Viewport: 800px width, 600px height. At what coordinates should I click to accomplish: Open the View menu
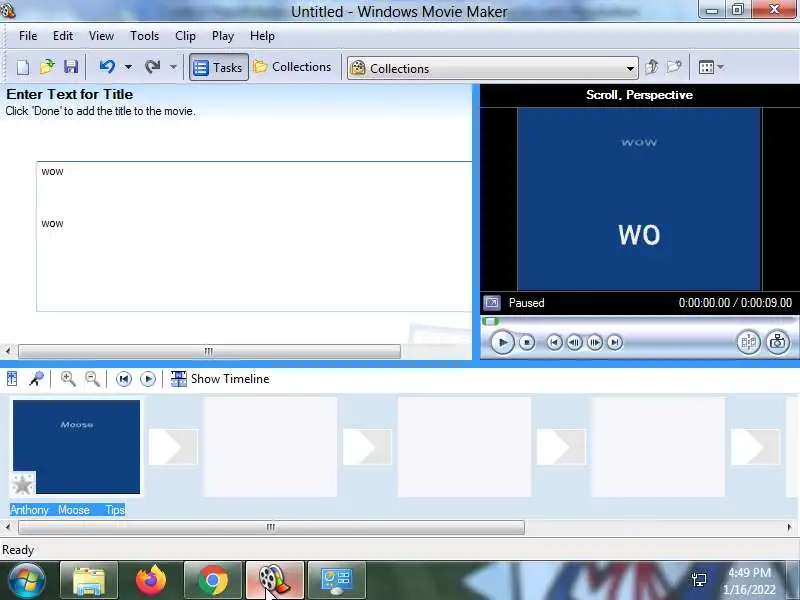coord(101,36)
